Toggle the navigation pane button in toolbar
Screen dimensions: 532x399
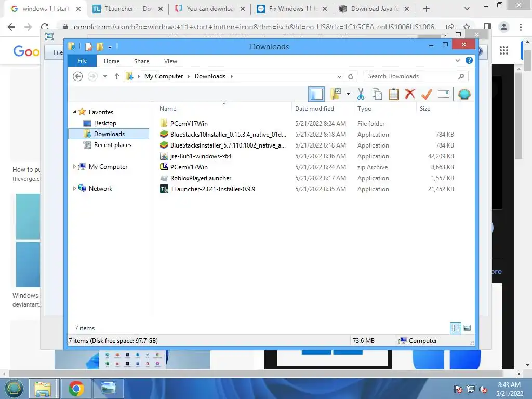click(316, 94)
